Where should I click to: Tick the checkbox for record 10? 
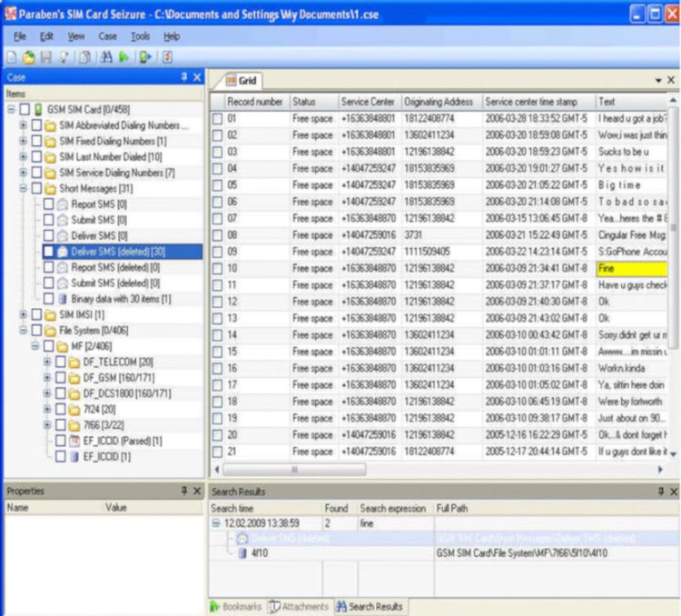tap(218, 269)
